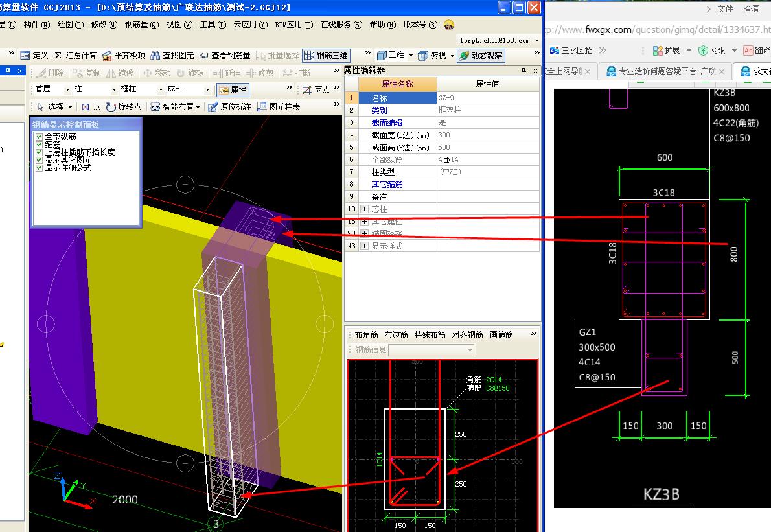
Task: Select the 名称 value cell GZ-9
Action: 488,98
